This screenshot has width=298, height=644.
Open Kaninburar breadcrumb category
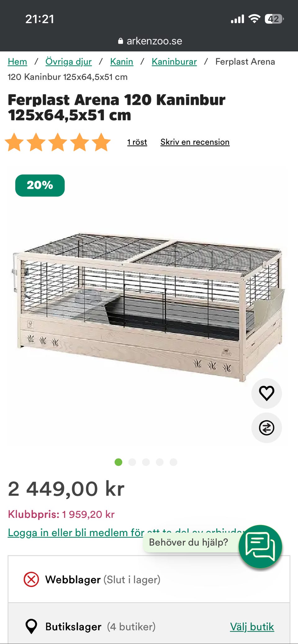[174, 62]
